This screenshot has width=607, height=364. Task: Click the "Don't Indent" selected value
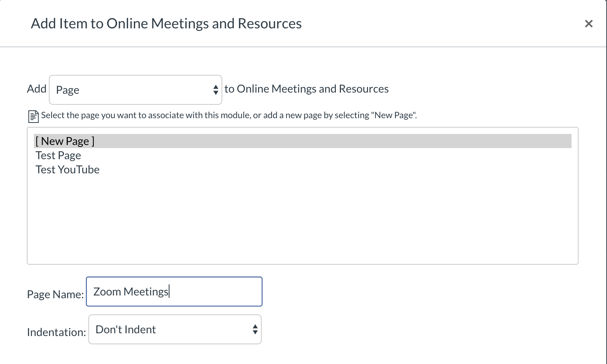point(126,329)
